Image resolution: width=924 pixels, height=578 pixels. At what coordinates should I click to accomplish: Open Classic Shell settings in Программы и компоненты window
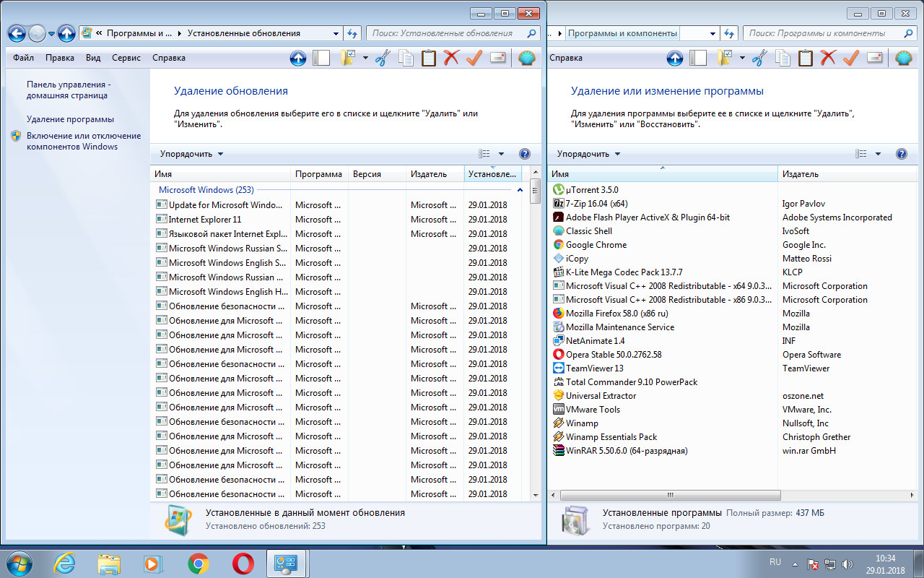905,59
